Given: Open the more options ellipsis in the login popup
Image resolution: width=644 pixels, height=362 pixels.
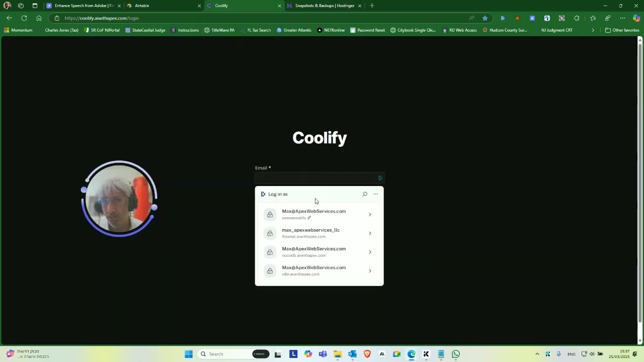Looking at the screenshot, I should [375, 194].
